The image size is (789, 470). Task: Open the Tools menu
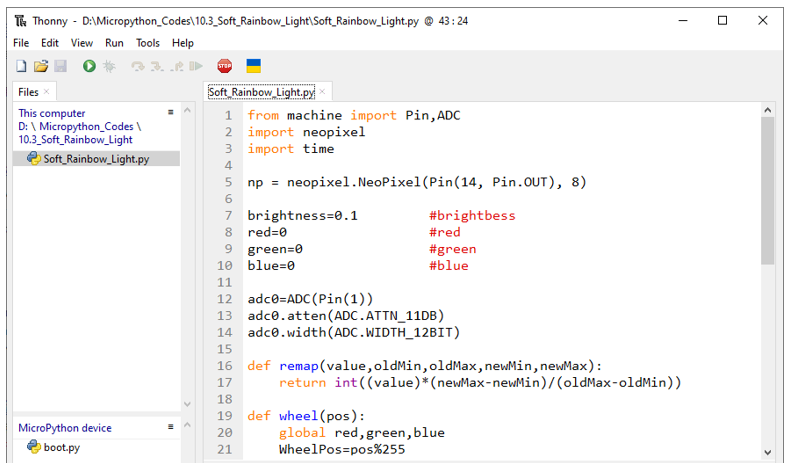147,43
